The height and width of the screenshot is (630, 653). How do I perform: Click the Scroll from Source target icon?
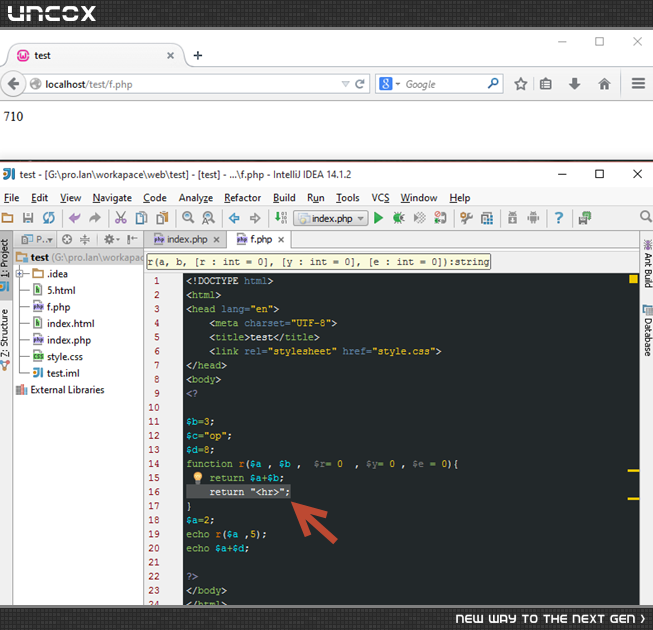point(67,239)
